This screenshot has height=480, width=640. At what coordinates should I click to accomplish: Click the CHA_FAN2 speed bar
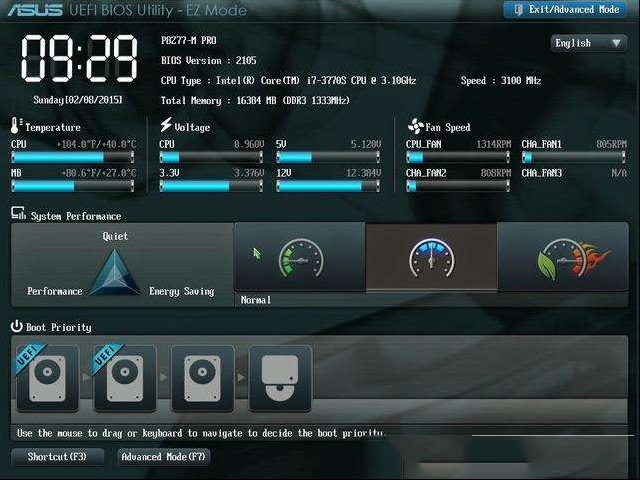(458, 186)
